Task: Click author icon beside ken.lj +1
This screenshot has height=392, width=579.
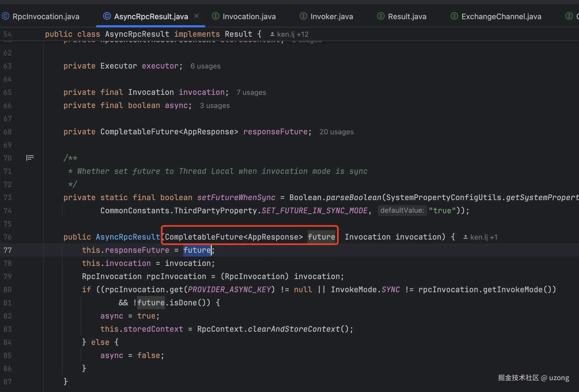Action: 465,237
